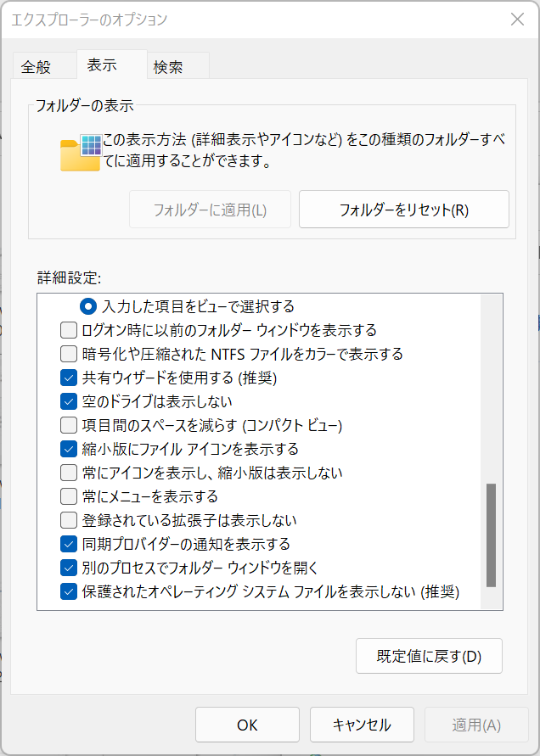The width and height of the screenshot is (540, 756).
Task: Confirm settings with the OK button
Action: (x=247, y=725)
